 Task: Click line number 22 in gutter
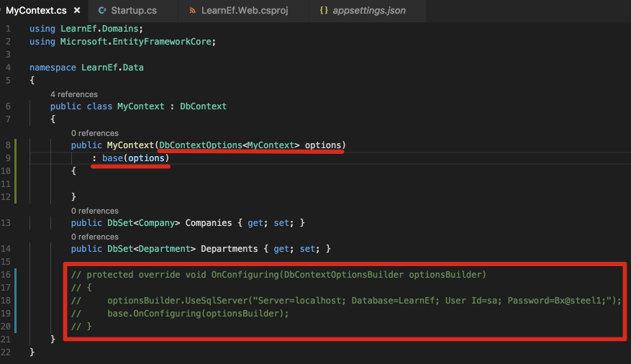click(6, 352)
